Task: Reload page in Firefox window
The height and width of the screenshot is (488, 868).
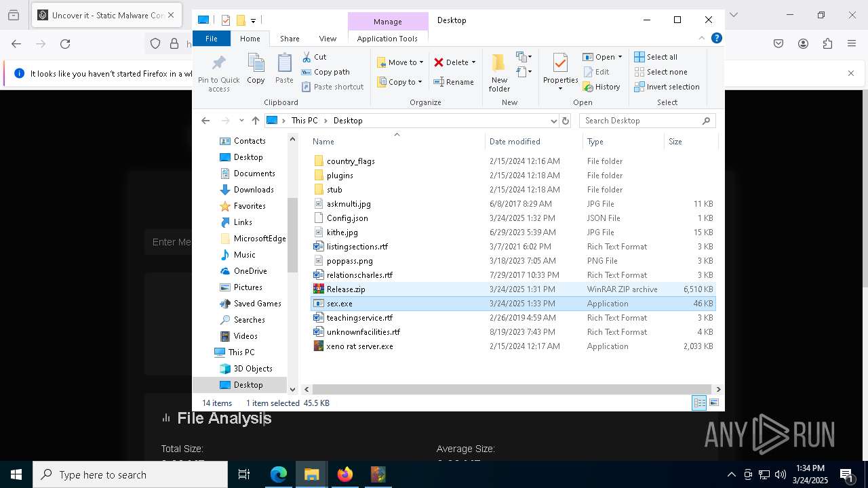Action: point(65,44)
